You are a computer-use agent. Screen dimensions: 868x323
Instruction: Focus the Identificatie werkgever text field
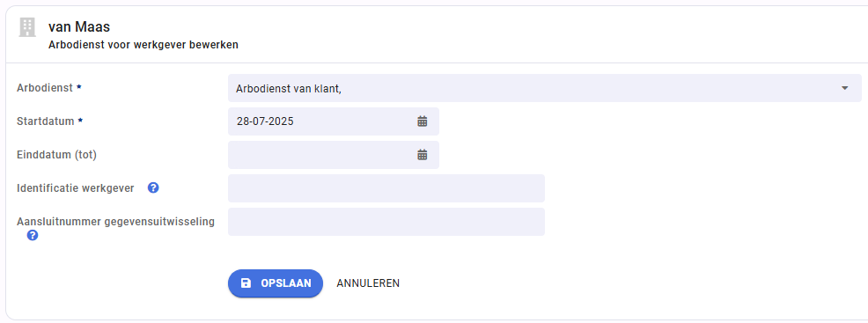tap(386, 188)
